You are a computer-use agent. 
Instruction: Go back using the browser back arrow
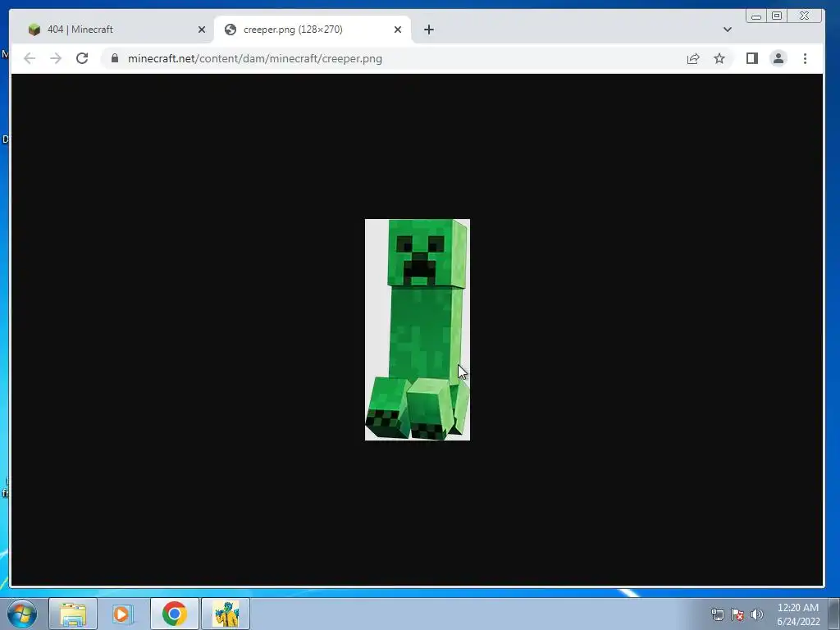tap(30, 58)
